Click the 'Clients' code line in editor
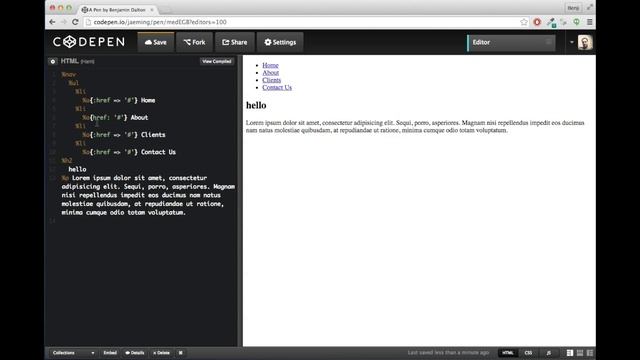The image size is (640, 360). [x=124, y=135]
